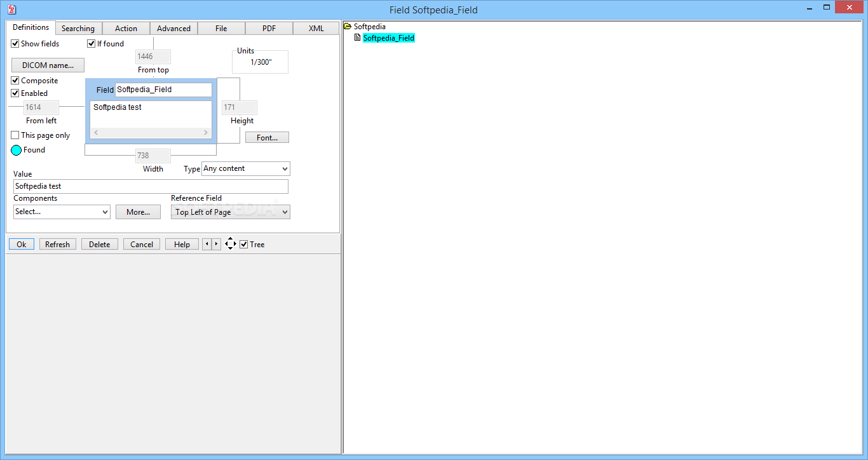Viewport: 868px width, 460px height.
Task: Maximize the Field Softpedia_Field window
Action: [827, 7]
